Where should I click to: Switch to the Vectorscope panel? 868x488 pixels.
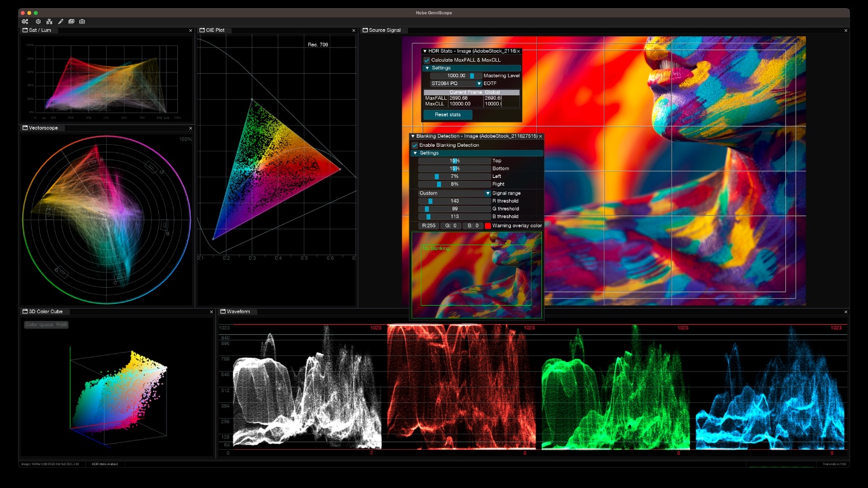[x=24, y=128]
